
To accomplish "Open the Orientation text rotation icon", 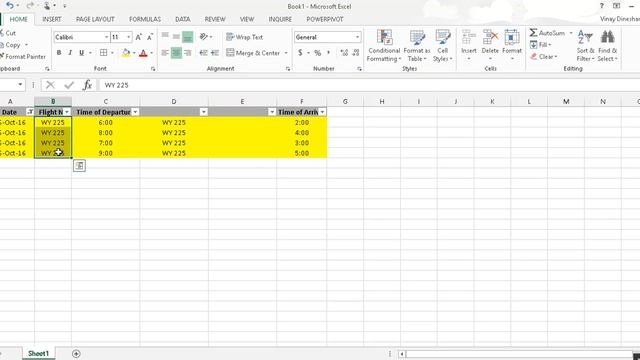I will pyautogui.click(x=204, y=37).
